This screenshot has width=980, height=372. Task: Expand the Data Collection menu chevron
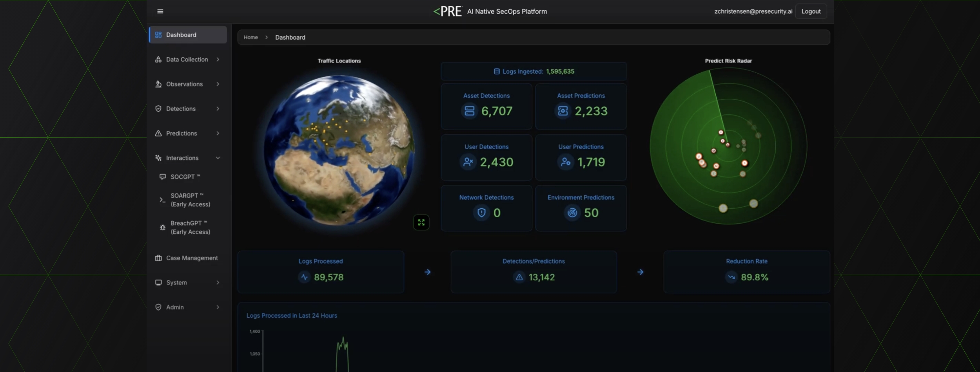point(218,60)
